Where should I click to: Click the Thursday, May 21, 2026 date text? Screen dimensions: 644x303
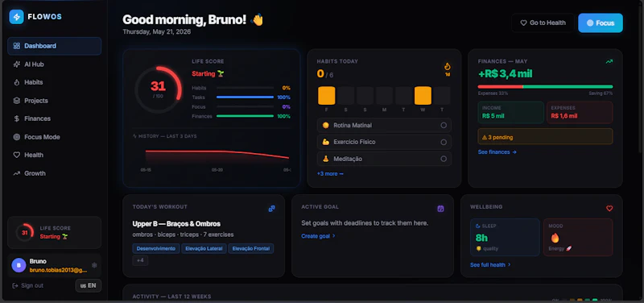(x=156, y=31)
